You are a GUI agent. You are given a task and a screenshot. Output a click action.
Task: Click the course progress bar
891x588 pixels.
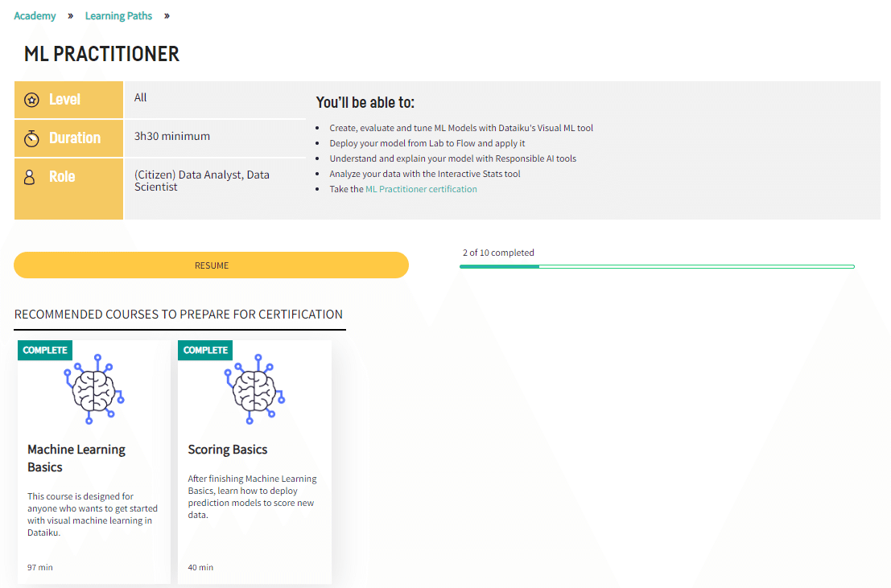pos(656,265)
